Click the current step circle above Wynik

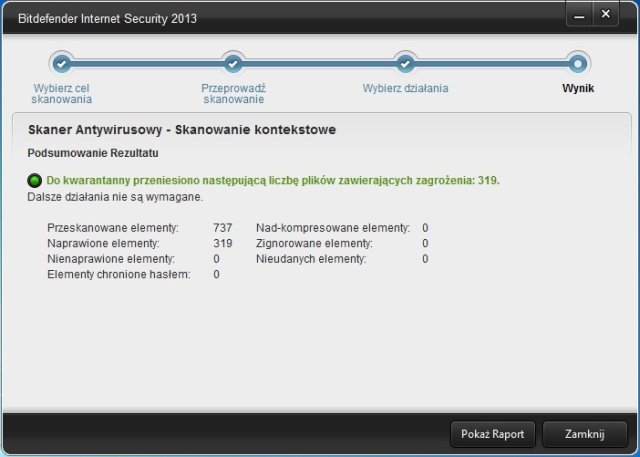point(577,63)
